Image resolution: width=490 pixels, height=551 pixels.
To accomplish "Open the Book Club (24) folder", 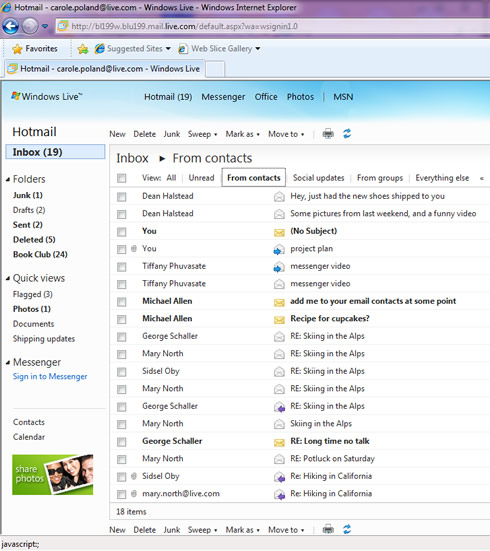I will tap(40, 254).
